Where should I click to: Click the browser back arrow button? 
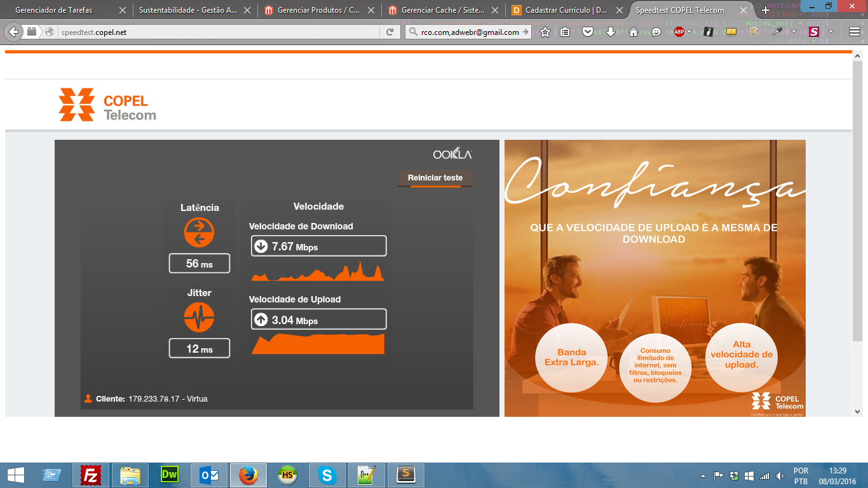pyautogui.click(x=13, y=32)
